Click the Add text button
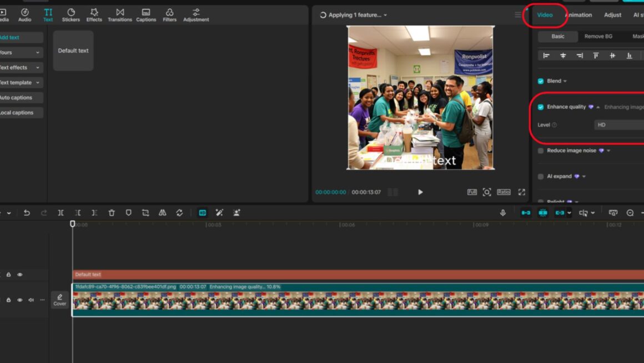Screen dimensions: 644x363 point(20,37)
